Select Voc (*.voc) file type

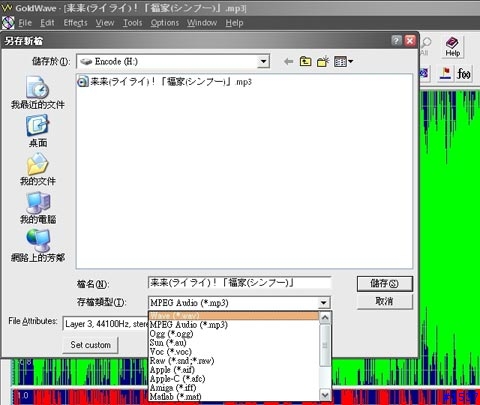pos(234,351)
